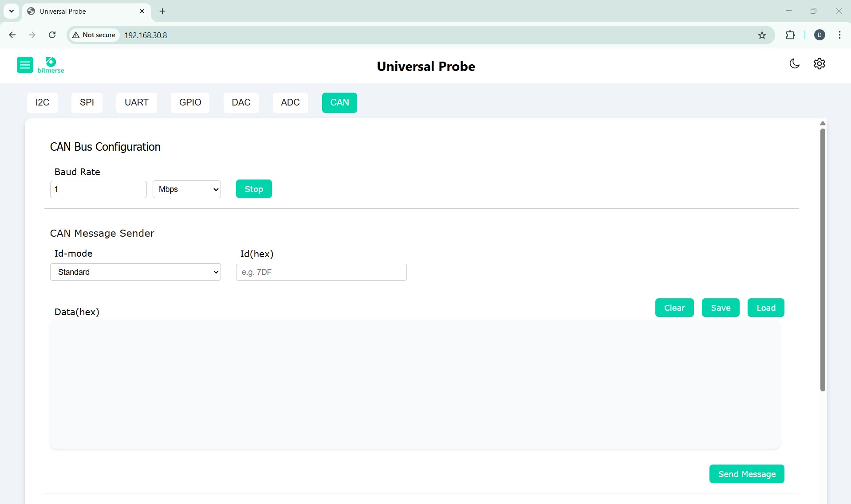
Task: Click Send Message button
Action: 746,474
